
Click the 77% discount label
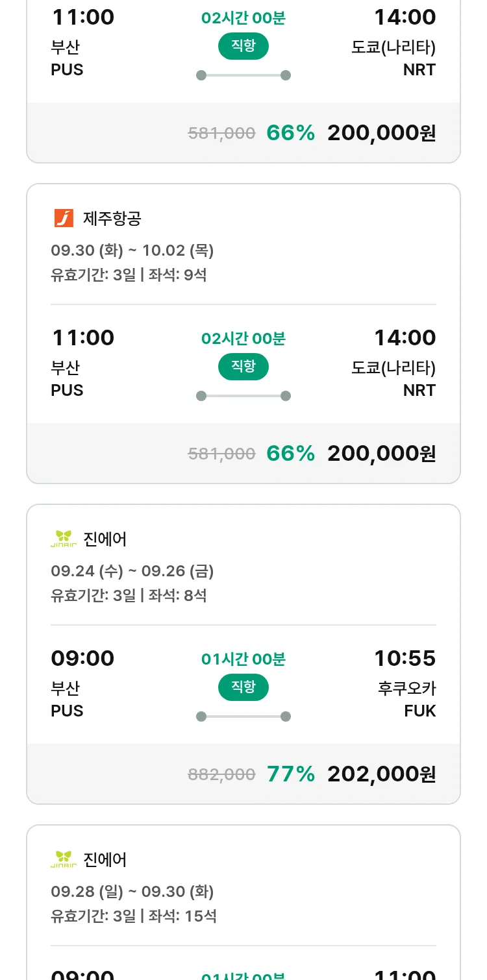(290, 774)
